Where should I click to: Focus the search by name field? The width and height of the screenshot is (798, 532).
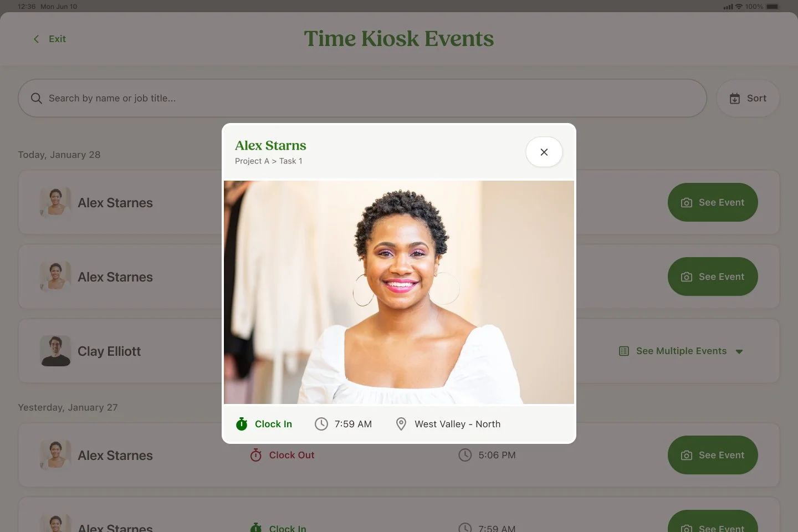point(362,98)
